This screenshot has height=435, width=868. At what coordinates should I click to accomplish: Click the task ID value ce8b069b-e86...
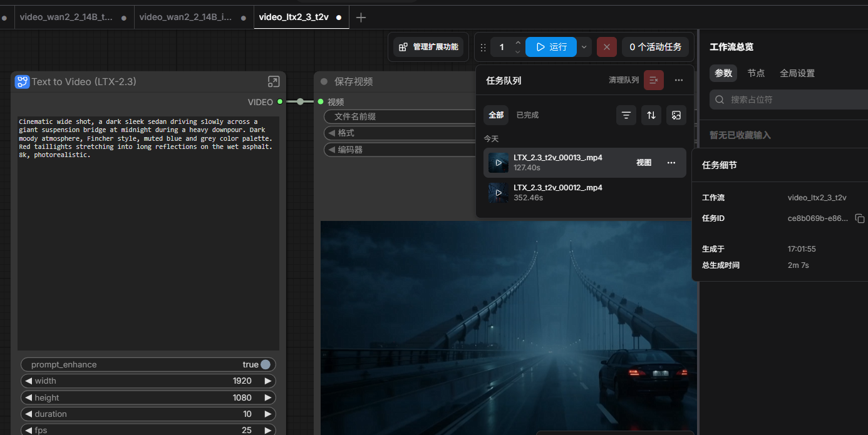(x=819, y=218)
